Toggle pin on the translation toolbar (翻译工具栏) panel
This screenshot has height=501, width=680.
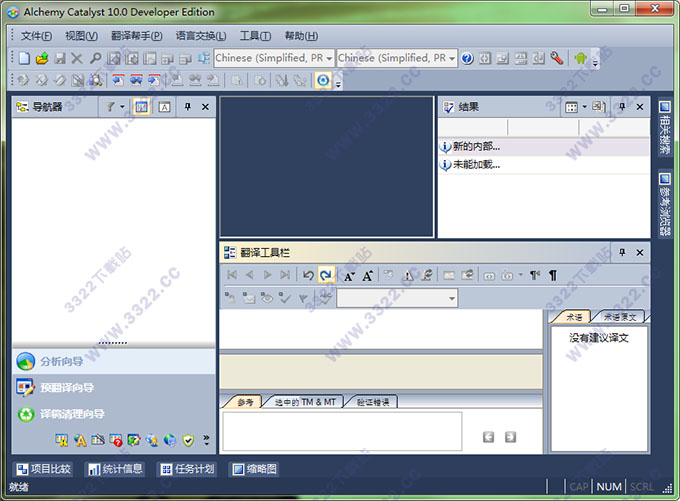point(622,252)
